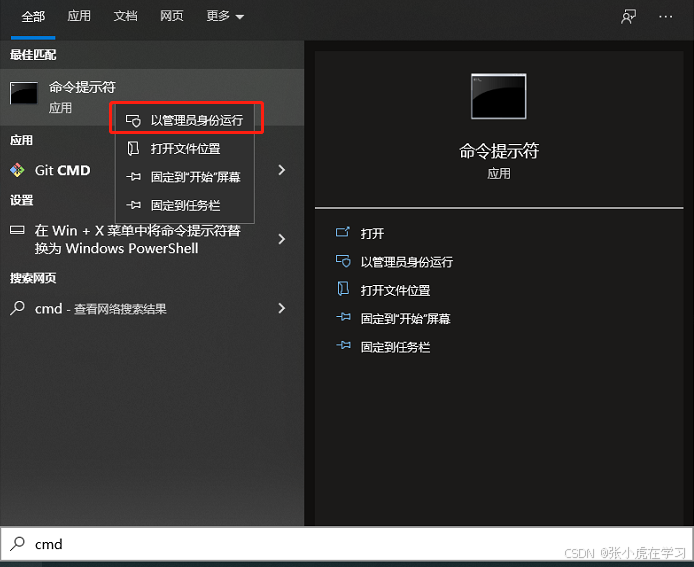This screenshot has width=694, height=567.
Task: Click the magnifier icon in the search box
Action: 18,543
